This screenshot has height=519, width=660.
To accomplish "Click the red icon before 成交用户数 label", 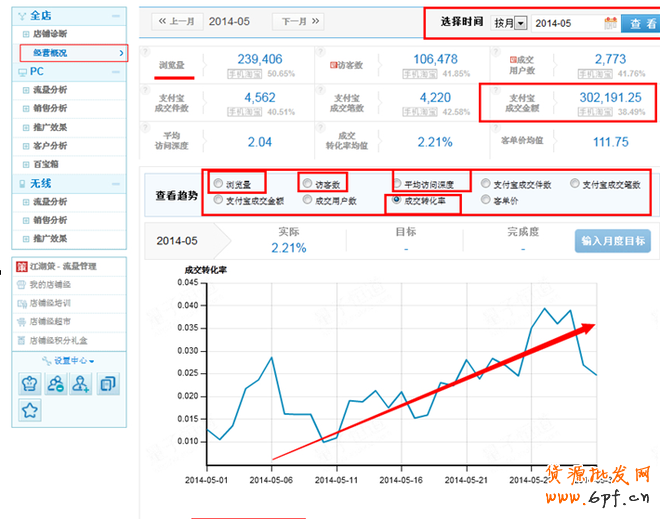I will [x=513, y=60].
